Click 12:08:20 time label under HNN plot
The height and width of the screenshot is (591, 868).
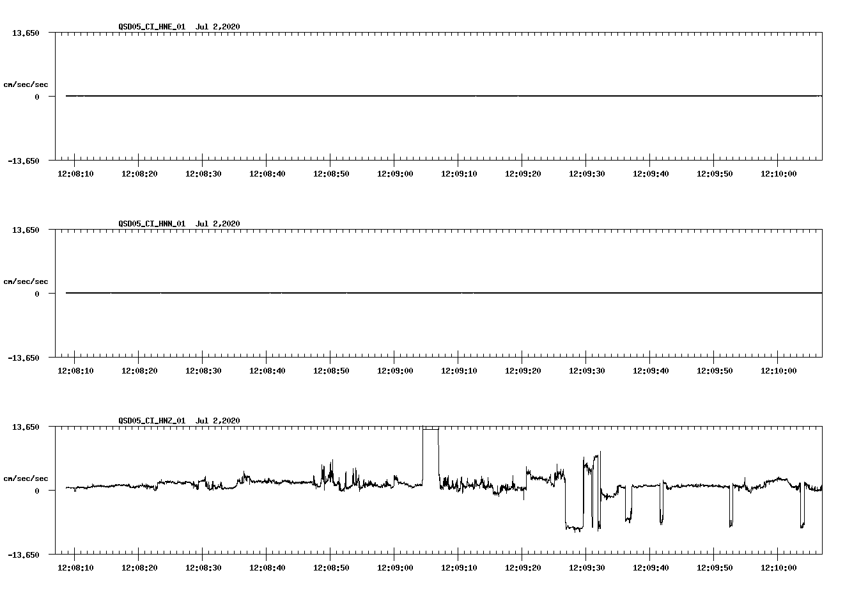tap(139, 371)
